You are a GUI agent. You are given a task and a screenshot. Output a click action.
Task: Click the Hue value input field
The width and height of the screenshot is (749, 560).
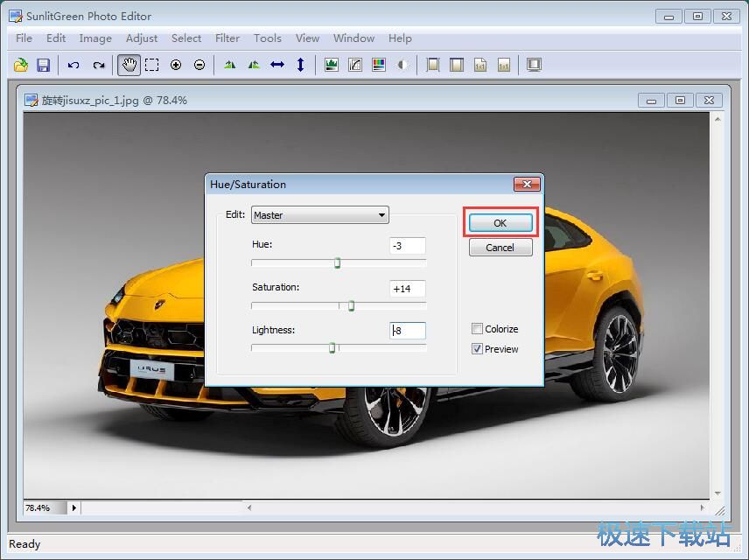click(x=408, y=246)
